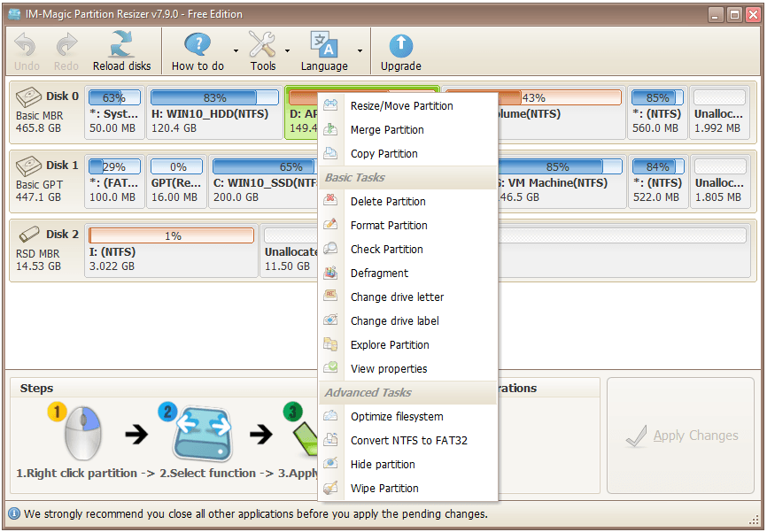Click the Convert NTFS to FAT32 icon
The height and width of the screenshot is (532, 767).
pyautogui.click(x=330, y=440)
